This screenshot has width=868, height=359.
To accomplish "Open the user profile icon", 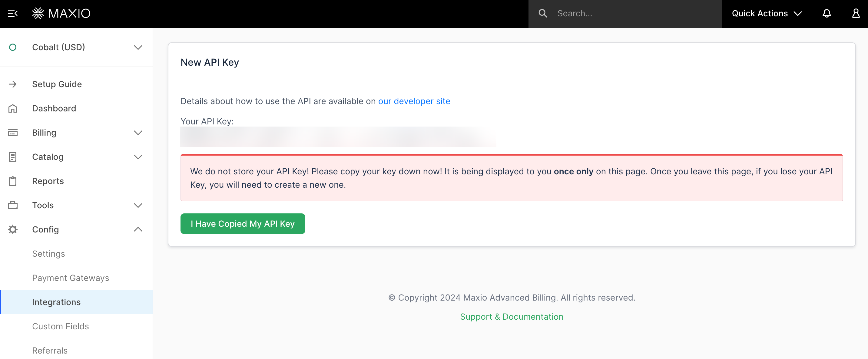I will point(856,14).
